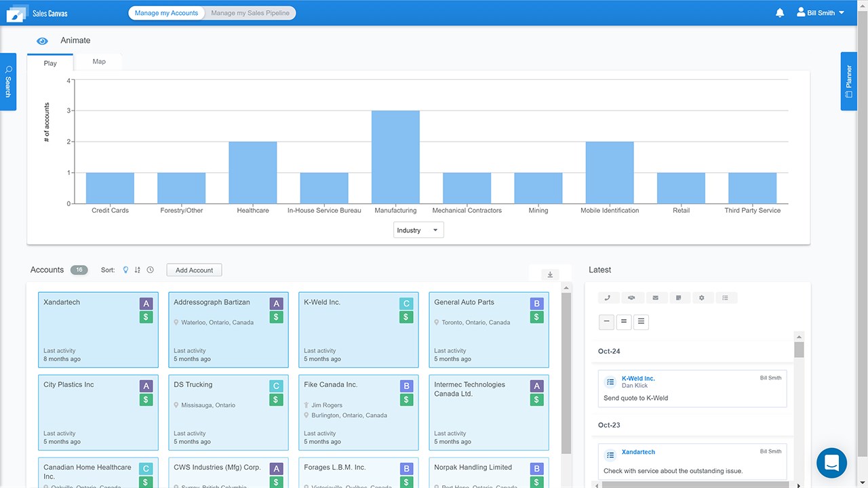Select the Map tab
Image resolution: width=868 pixels, height=488 pixels.
[99, 62]
